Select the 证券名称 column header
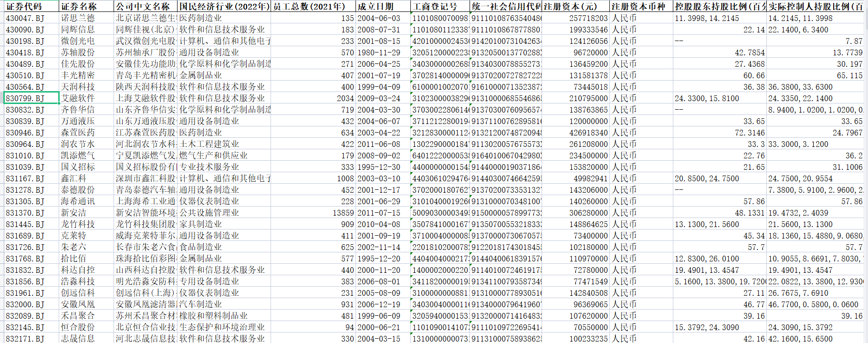The width and height of the screenshot is (868, 343). 86,6
